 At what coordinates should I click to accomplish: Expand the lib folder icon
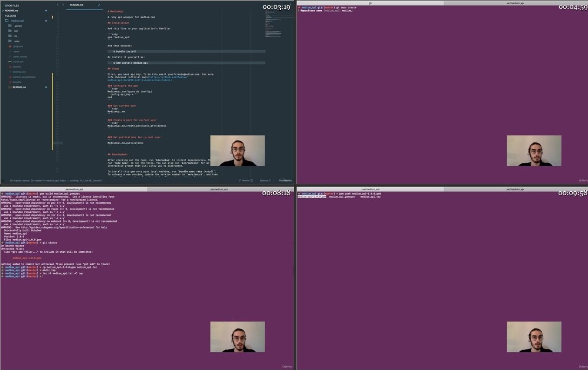tap(10, 36)
